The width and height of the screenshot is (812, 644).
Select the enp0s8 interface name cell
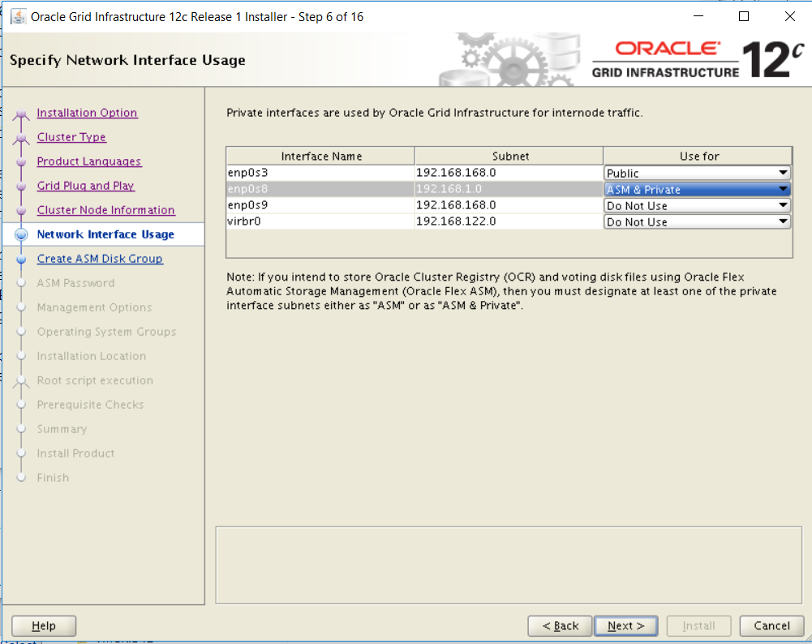tap(320, 189)
